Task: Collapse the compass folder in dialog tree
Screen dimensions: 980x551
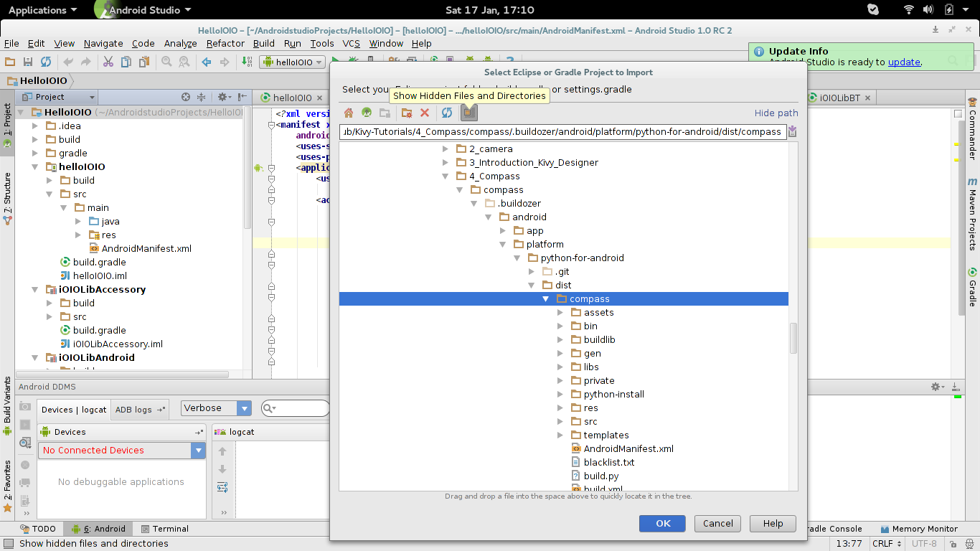Action: (x=546, y=299)
